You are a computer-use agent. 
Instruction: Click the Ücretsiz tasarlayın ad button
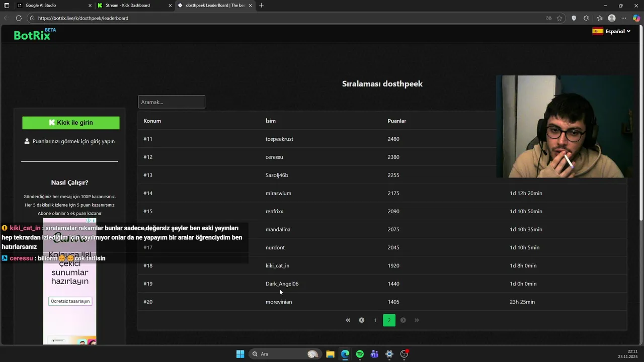[70, 301]
